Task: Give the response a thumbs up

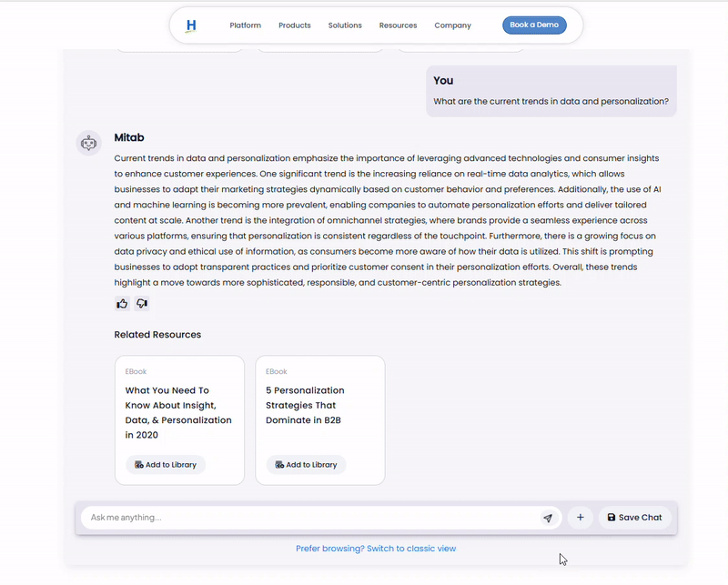Action: pos(122,304)
